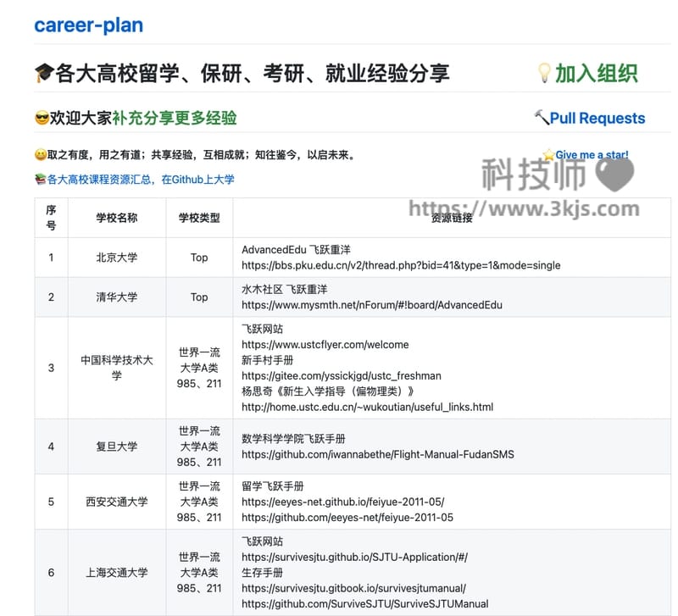Click the gitee.com ustc_freshman URL
Screen dimensions: 678x616
pyautogui.click(x=342, y=375)
